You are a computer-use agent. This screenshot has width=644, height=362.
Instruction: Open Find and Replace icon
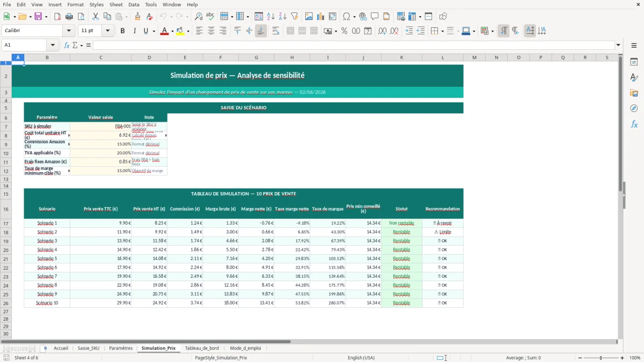pyautogui.click(x=199, y=16)
